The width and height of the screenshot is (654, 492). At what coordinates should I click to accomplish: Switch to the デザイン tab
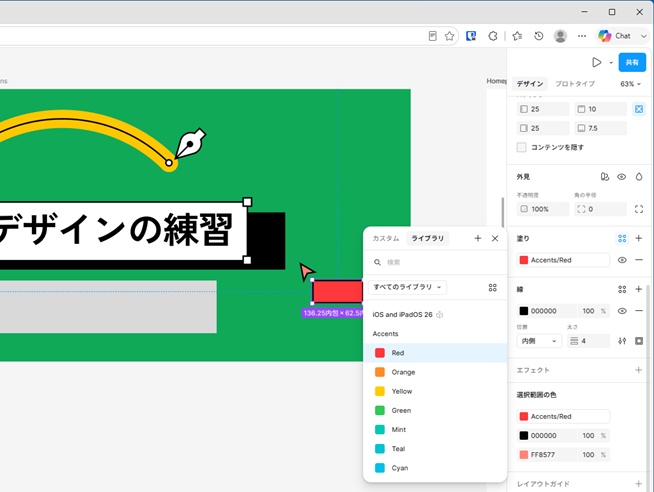point(530,84)
